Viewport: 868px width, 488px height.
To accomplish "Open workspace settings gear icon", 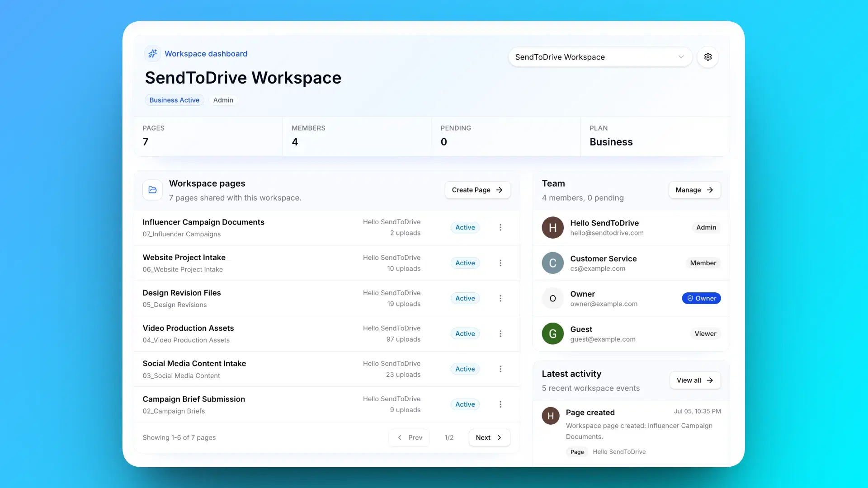I will click(708, 57).
